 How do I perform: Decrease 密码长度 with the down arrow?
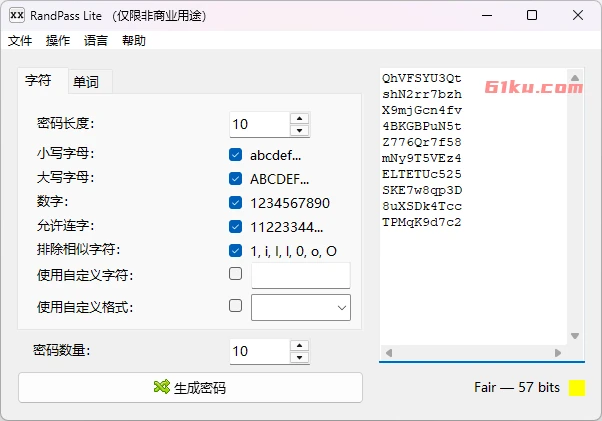tap(299, 130)
